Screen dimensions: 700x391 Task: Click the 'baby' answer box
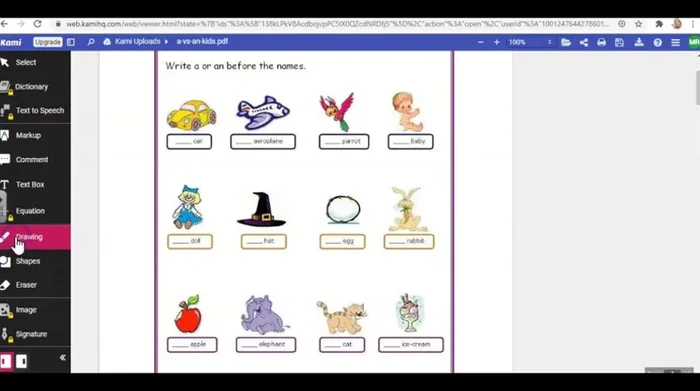410,141
